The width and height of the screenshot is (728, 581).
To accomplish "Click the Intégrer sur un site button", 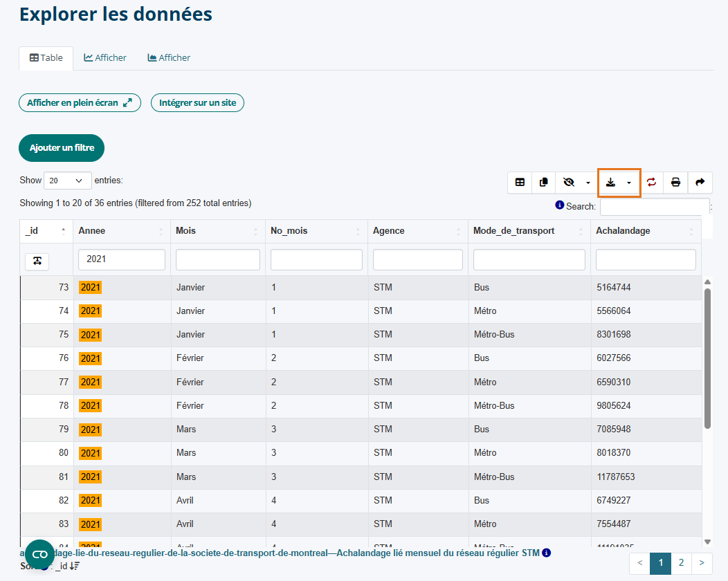I will click(197, 102).
